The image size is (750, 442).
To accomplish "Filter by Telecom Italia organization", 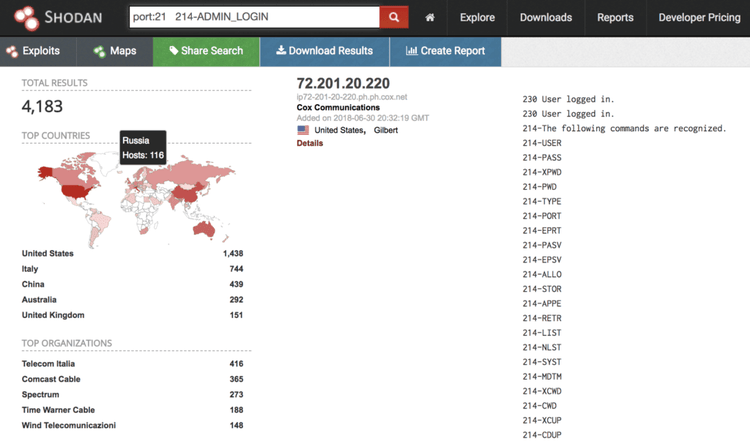I will [48, 364].
